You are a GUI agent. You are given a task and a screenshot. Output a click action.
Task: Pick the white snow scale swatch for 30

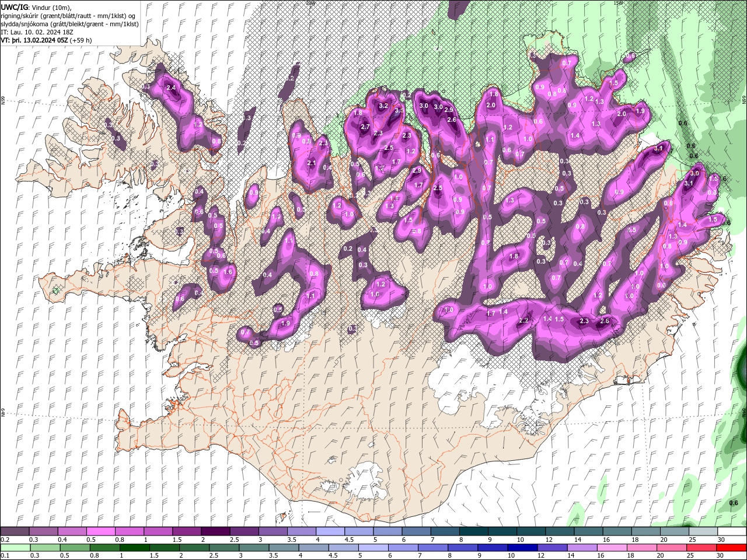(x=732, y=531)
